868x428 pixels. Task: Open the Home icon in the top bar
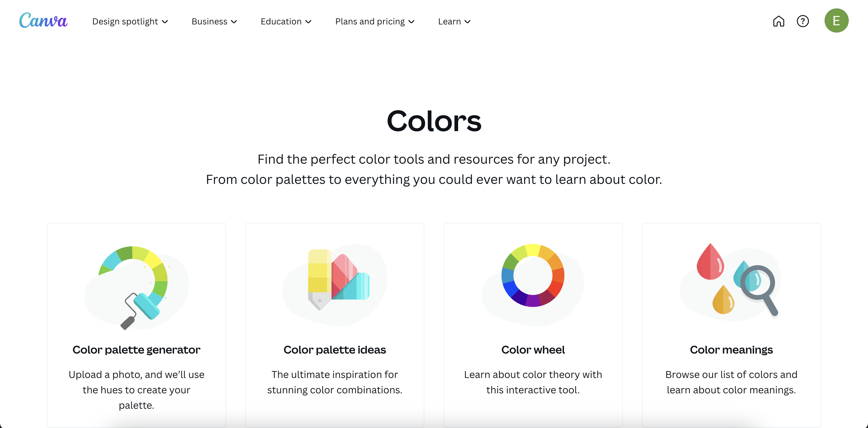click(779, 21)
